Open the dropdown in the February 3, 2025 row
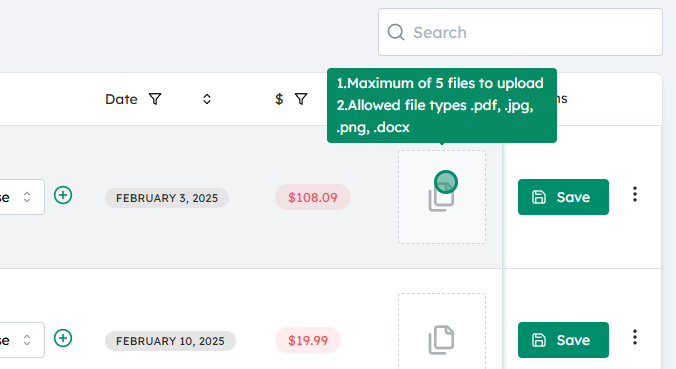The height and width of the screenshot is (369, 676). click(x=22, y=197)
